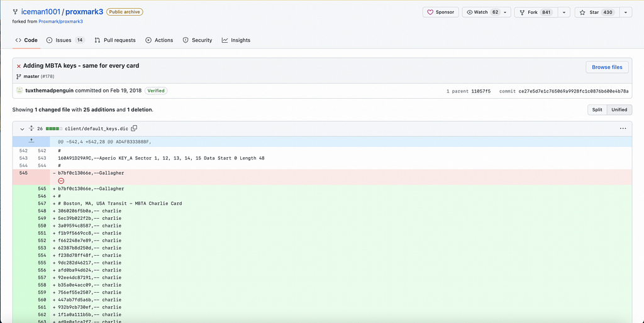Screen dimensions: 644x323
Task: Star the repository
Action: click(596, 13)
